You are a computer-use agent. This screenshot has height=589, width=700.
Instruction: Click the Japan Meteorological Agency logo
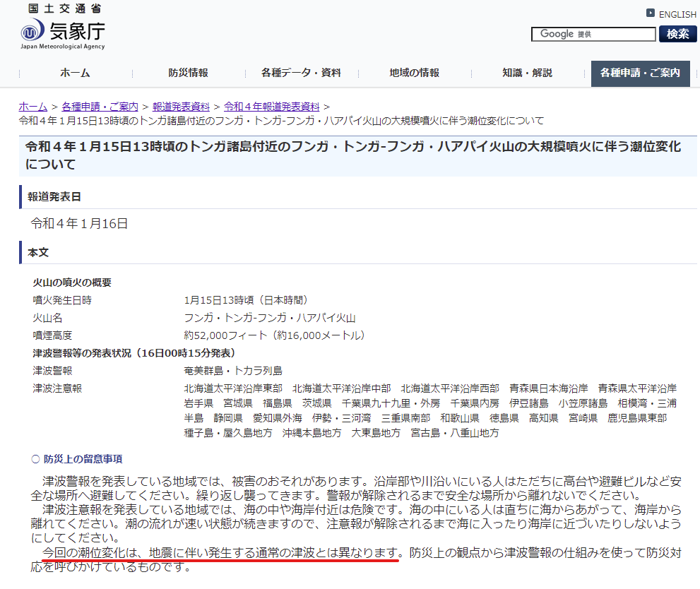pos(62,35)
